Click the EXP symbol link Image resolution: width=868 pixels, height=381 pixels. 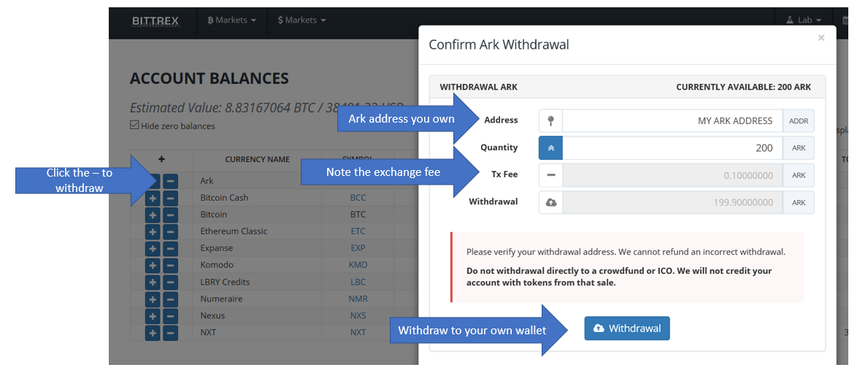pyautogui.click(x=358, y=248)
